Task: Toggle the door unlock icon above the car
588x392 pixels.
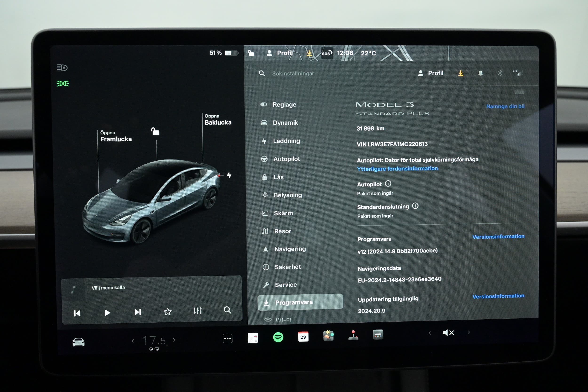Action: click(155, 131)
